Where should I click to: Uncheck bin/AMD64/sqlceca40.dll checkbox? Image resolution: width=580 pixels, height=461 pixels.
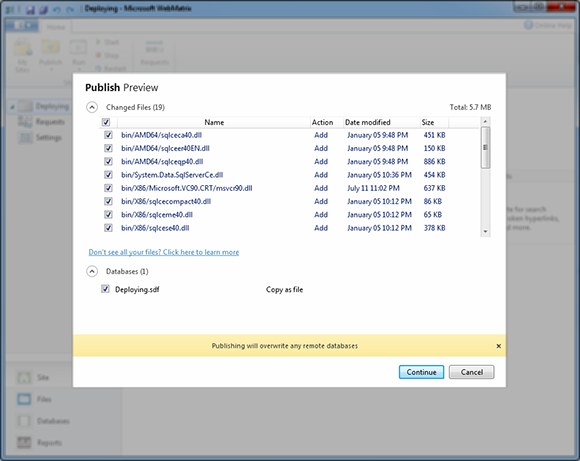[108, 135]
